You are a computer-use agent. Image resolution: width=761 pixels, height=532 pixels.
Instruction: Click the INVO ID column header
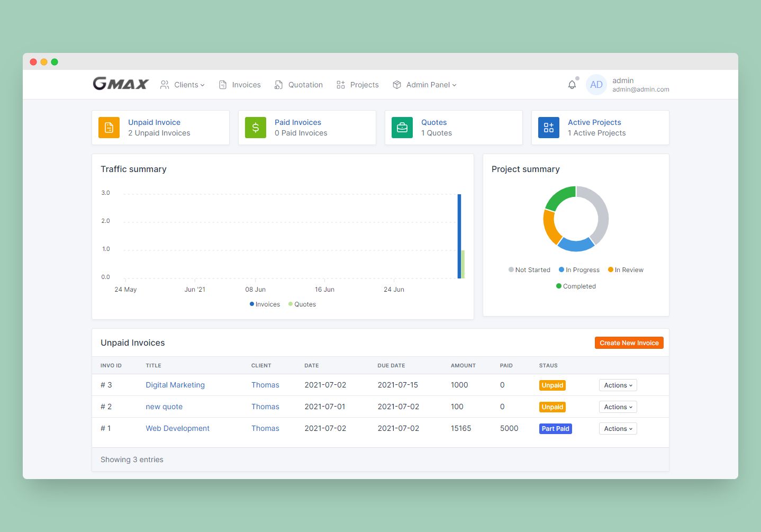(x=111, y=366)
